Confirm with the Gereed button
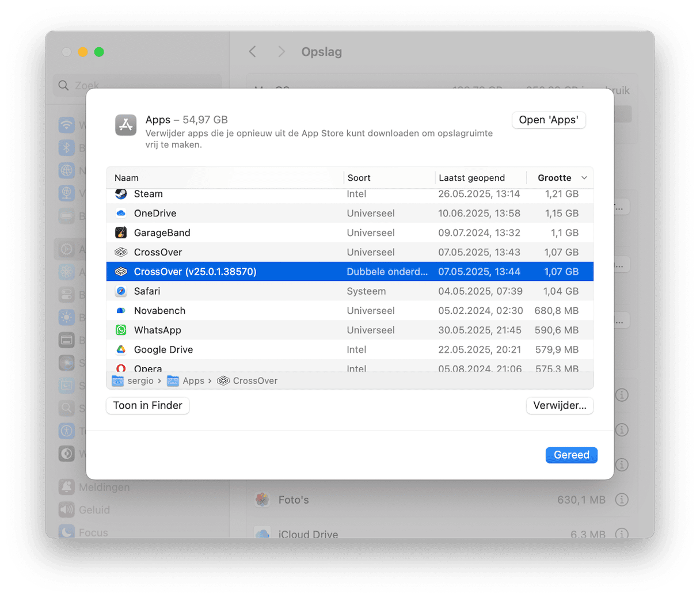 tap(572, 455)
